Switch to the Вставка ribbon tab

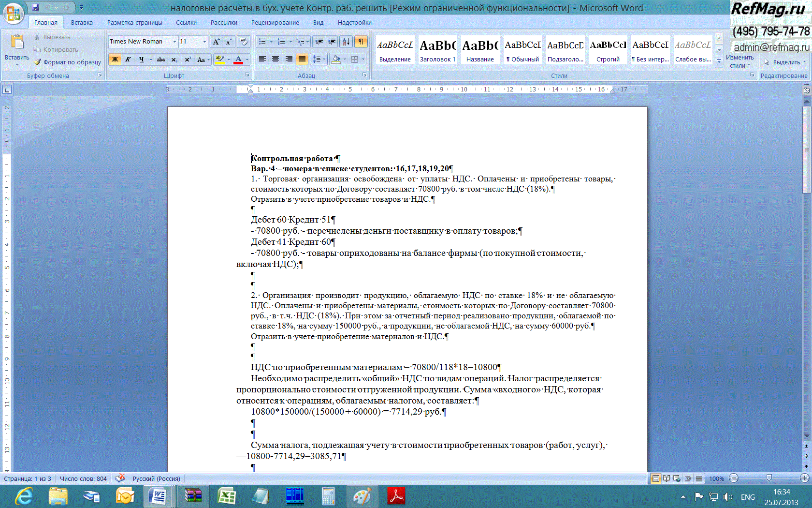coord(82,23)
